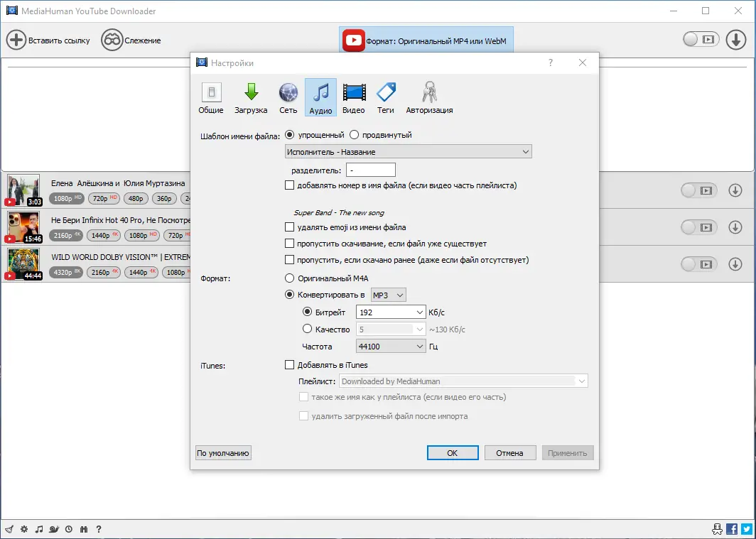
Task: Click the download-all arrow icon in toolbar
Action: [x=736, y=40]
